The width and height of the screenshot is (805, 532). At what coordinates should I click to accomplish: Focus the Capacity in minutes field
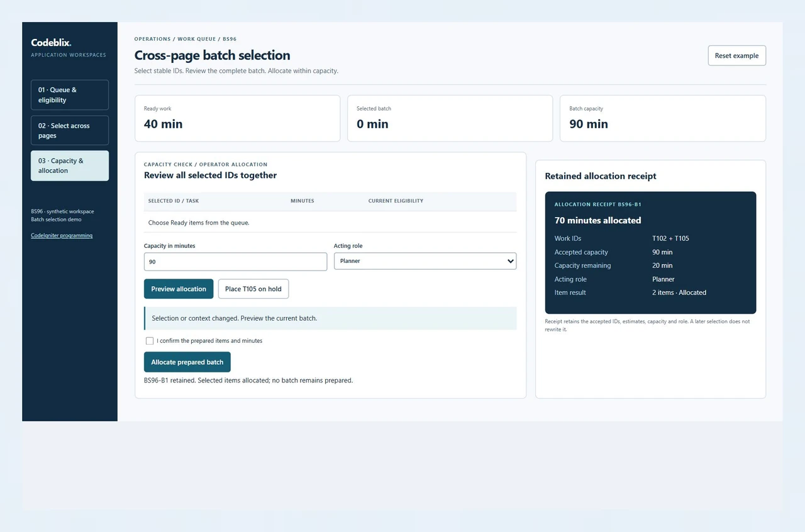(235, 262)
